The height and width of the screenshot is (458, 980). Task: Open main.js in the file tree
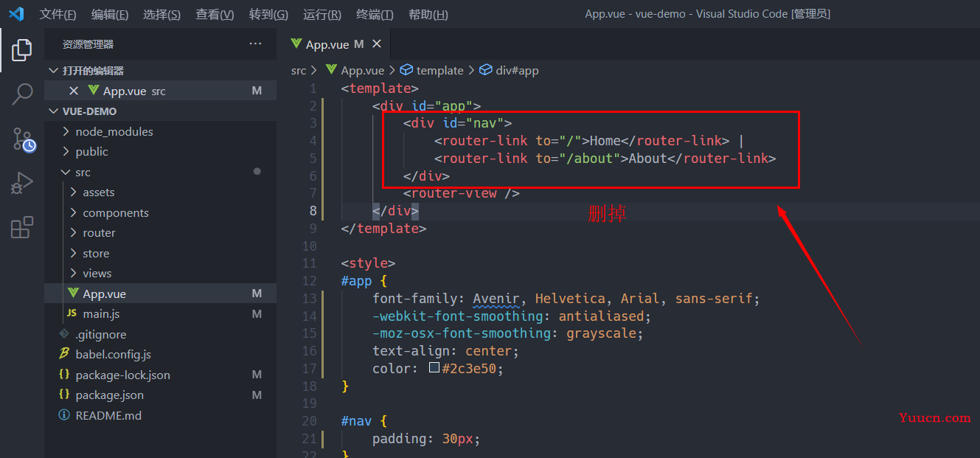pyautogui.click(x=160, y=313)
